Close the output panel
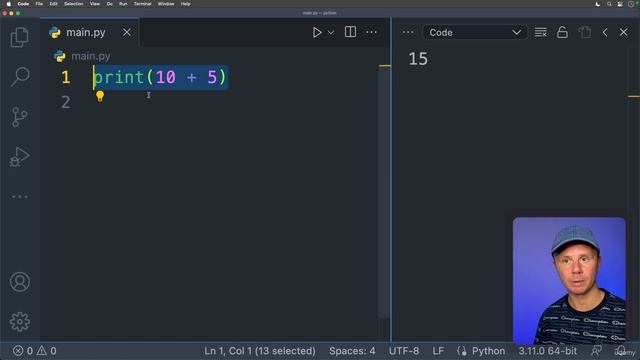This screenshot has width=640, height=360. (x=623, y=32)
